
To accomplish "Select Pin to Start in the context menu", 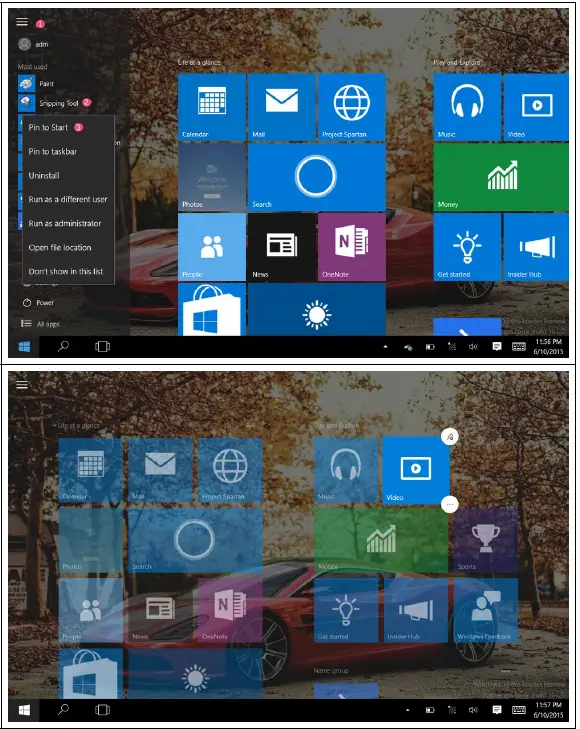I will point(48,127).
